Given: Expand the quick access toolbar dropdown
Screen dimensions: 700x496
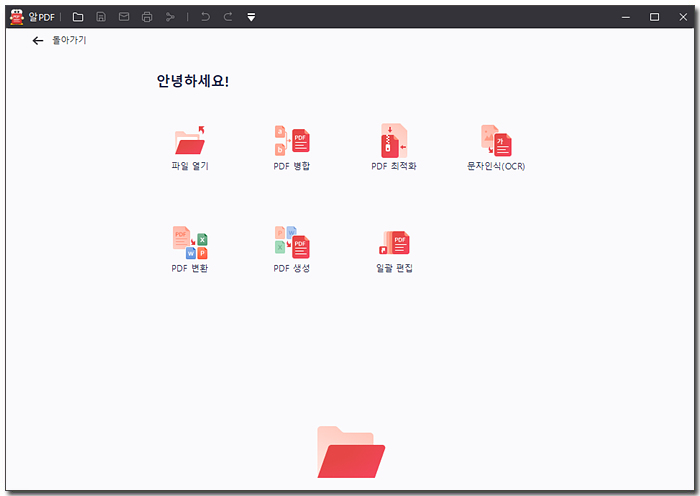Looking at the screenshot, I should click(x=251, y=17).
